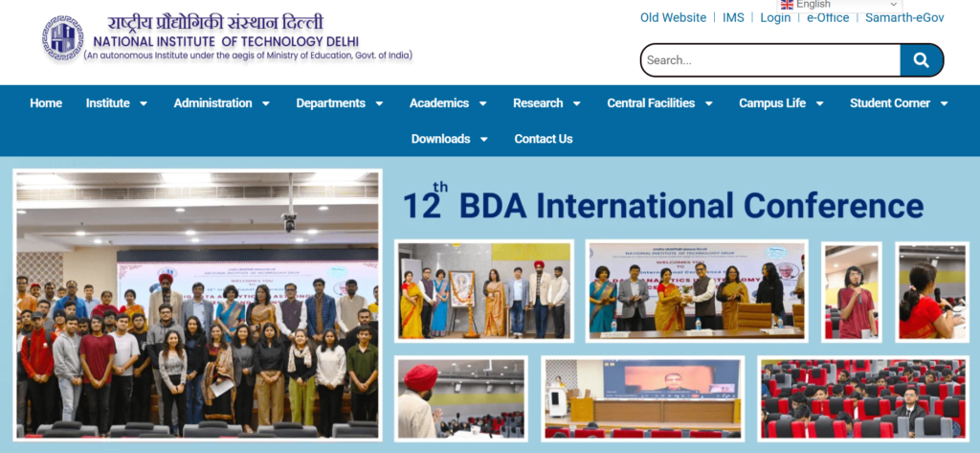Expand the Student Corner menu arrow
Viewport: 980px width, 453px height.
coord(944,103)
